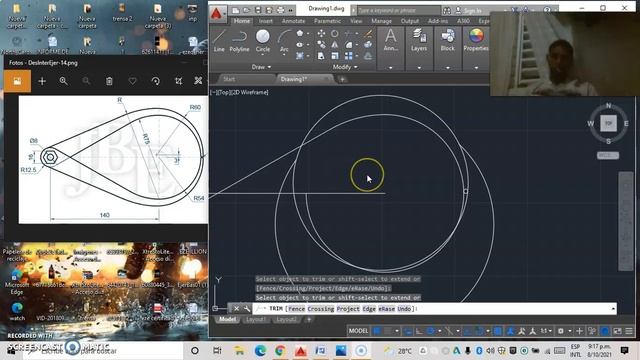Image resolution: width=640 pixels, height=360 pixels.
Task: Toggle grid display in status bar
Action: [x=377, y=331]
